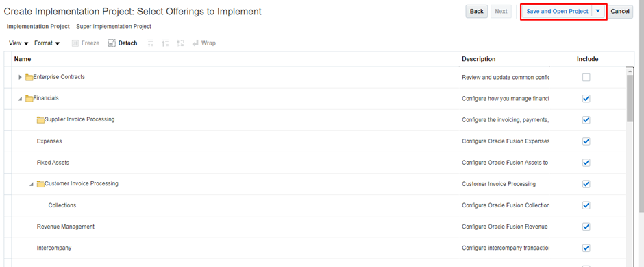This screenshot has width=644, height=267.
Task: Click the Cancel button
Action: tap(620, 12)
